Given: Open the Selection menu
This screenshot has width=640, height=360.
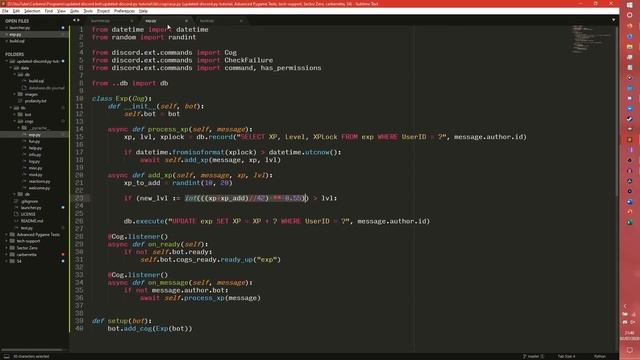Looking at the screenshot, I should tap(32, 11).
